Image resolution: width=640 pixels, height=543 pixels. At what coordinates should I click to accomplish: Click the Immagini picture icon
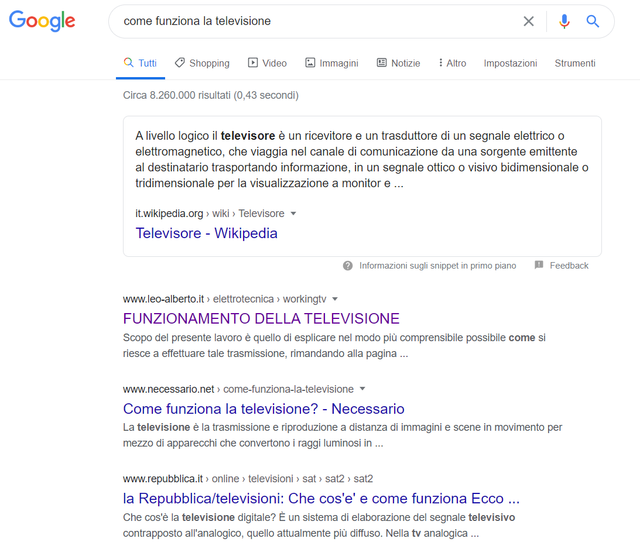310,62
